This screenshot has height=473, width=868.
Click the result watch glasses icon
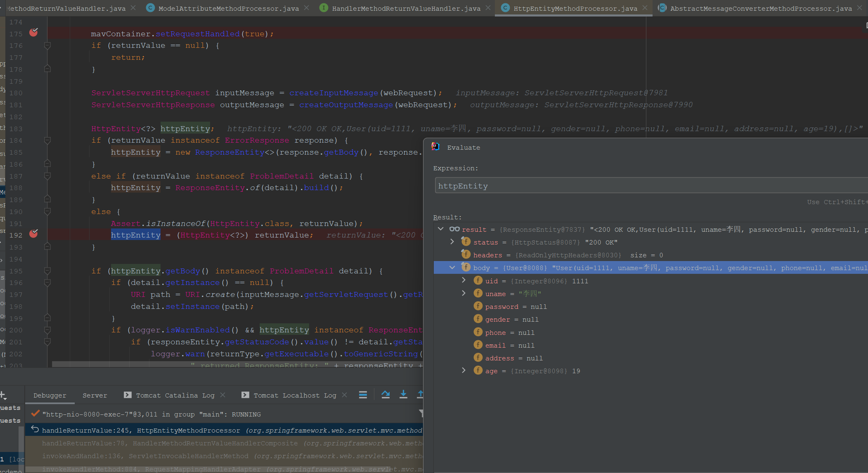454,229
